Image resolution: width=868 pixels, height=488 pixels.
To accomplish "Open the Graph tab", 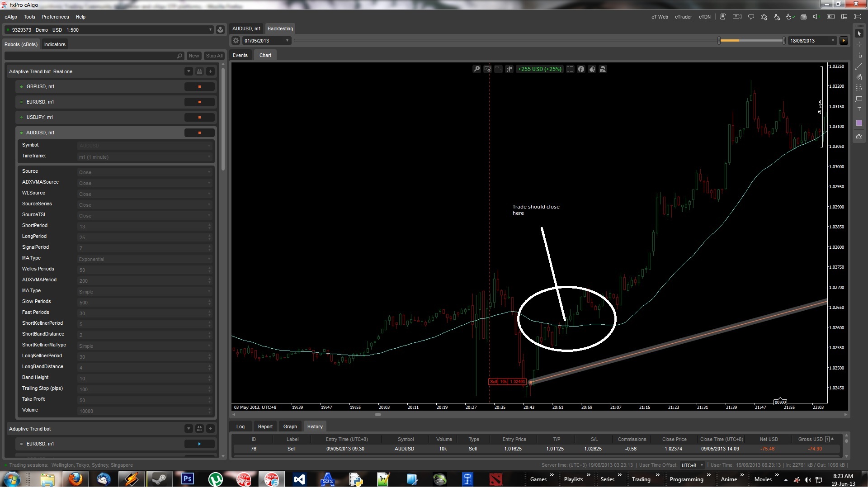I will pos(290,426).
